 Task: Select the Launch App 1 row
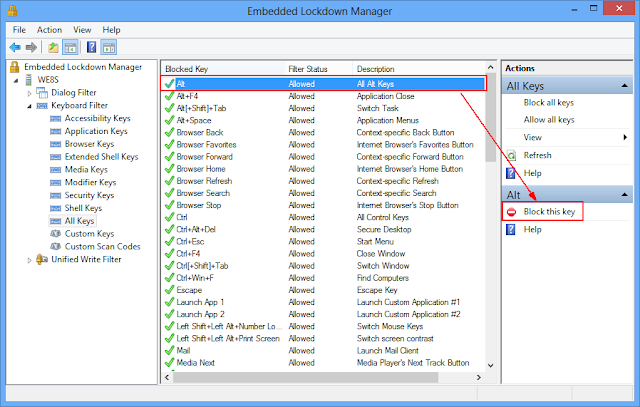click(323, 302)
